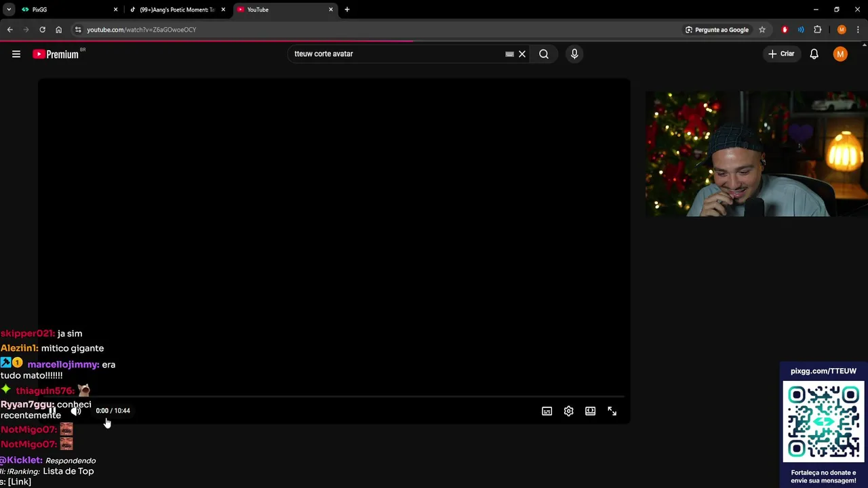This screenshot has width=868, height=488.
Task: Click chat username marcellojimmy
Action: (x=63, y=365)
